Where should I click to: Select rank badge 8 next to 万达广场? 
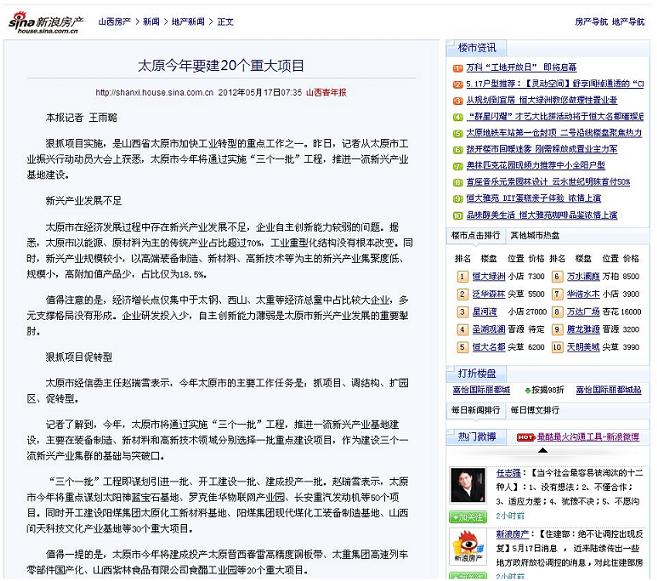(x=557, y=312)
